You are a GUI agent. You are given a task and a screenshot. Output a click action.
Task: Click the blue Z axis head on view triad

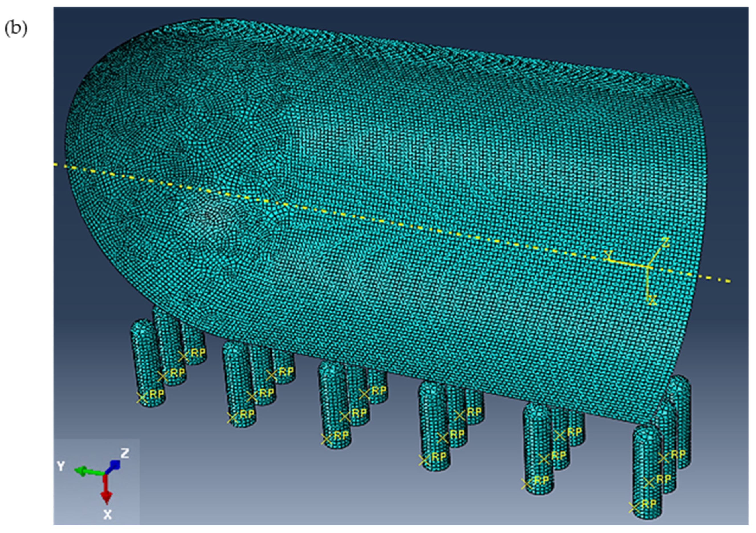click(x=115, y=465)
